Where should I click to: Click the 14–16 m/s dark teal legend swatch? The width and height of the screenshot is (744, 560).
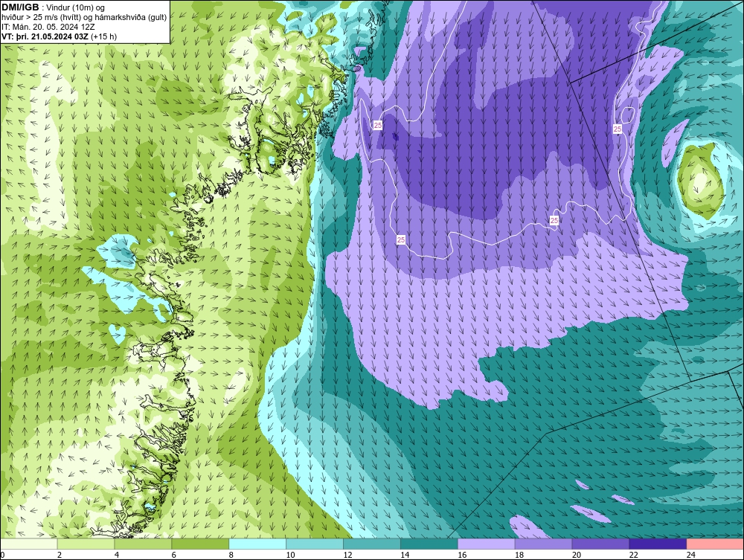(x=429, y=544)
